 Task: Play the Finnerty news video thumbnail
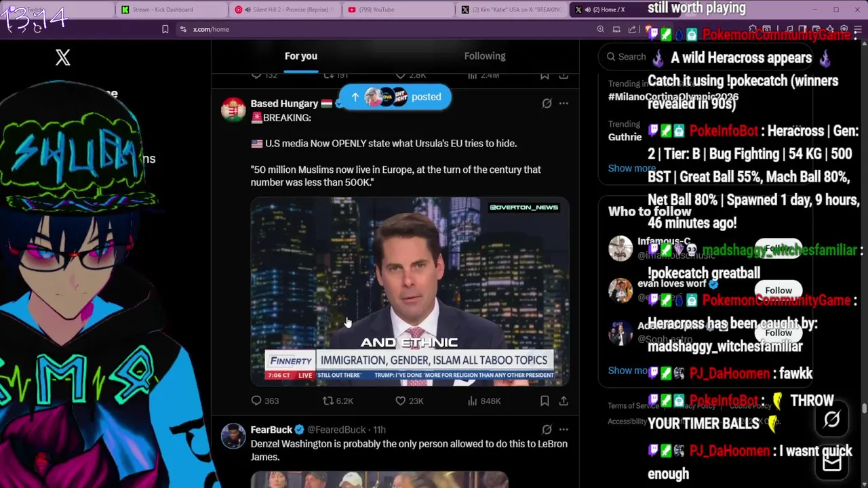[410, 291]
